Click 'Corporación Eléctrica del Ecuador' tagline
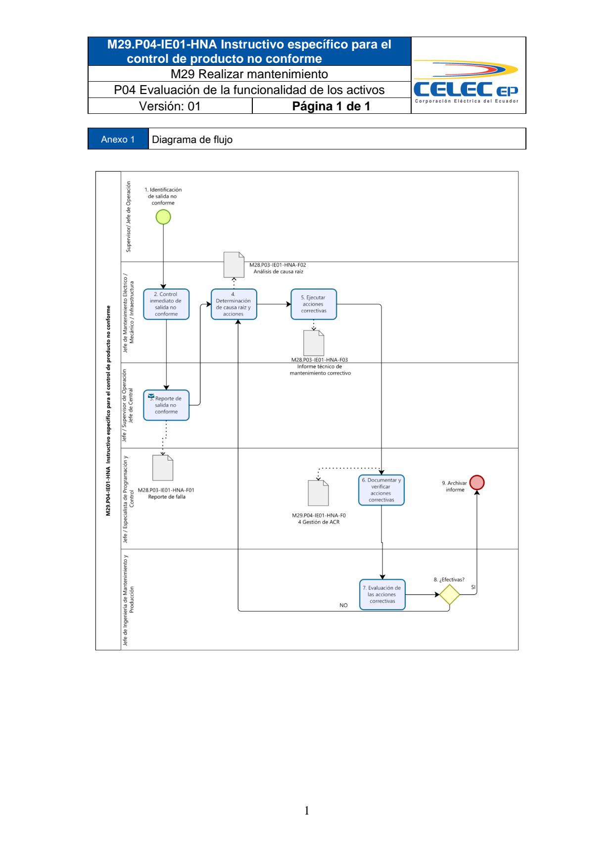This screenshot has height=868, width=614. click(467, 101)
